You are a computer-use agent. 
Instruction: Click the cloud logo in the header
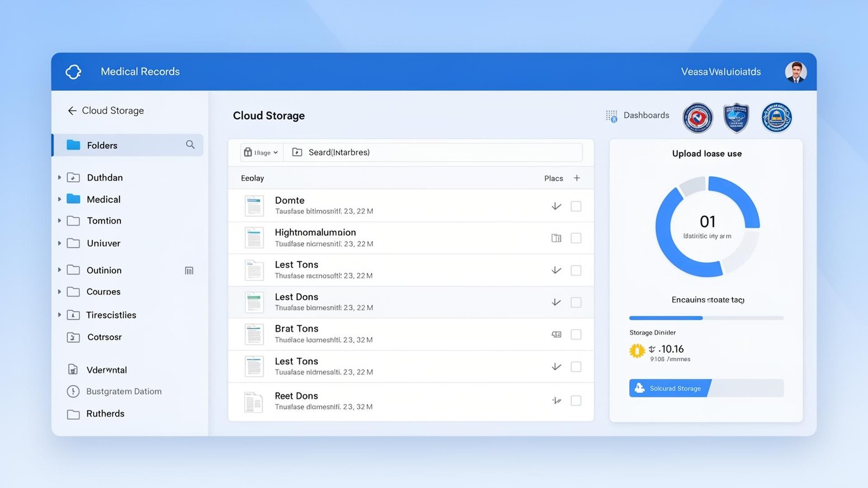click(x=73, y=71)
